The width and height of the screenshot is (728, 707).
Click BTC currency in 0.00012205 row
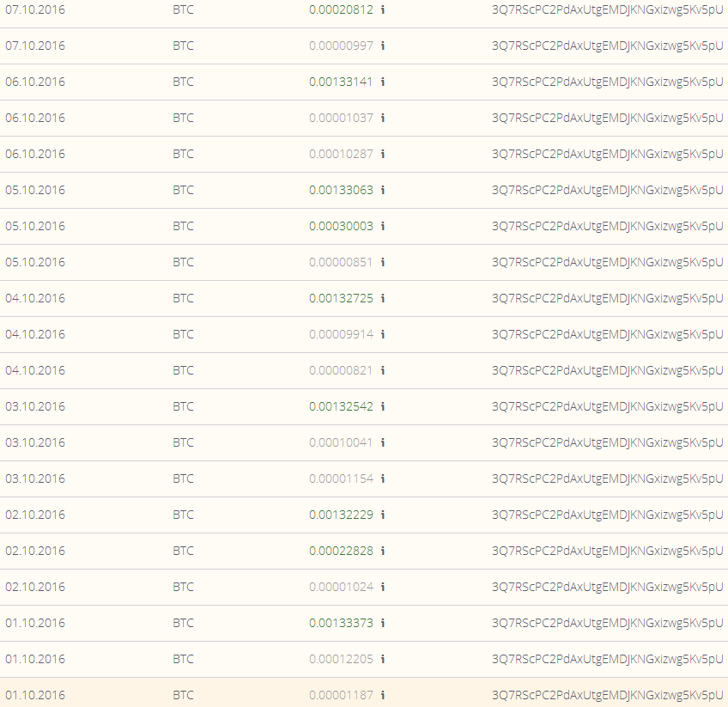[x=184, y=659]
